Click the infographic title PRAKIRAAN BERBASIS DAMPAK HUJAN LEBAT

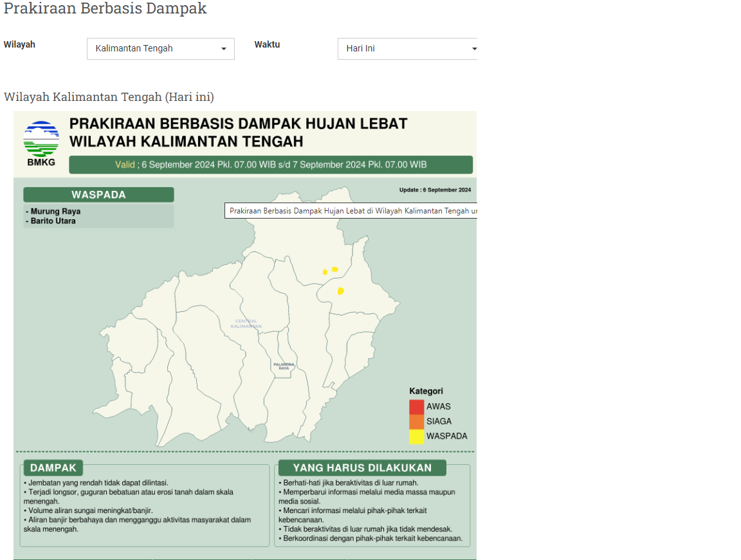tap(238, 123)
